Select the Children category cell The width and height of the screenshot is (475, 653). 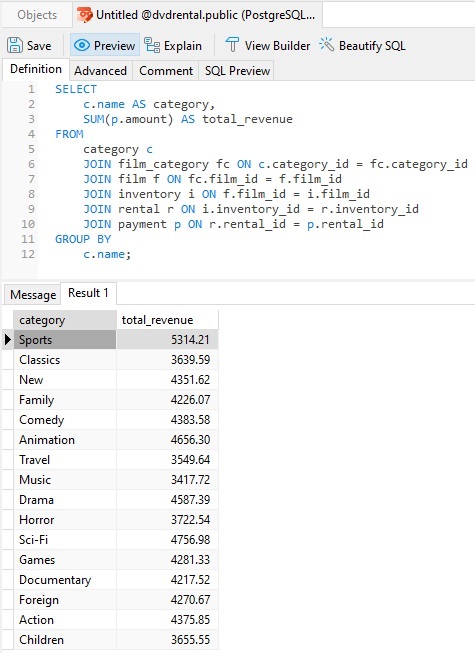pos(65,639)
